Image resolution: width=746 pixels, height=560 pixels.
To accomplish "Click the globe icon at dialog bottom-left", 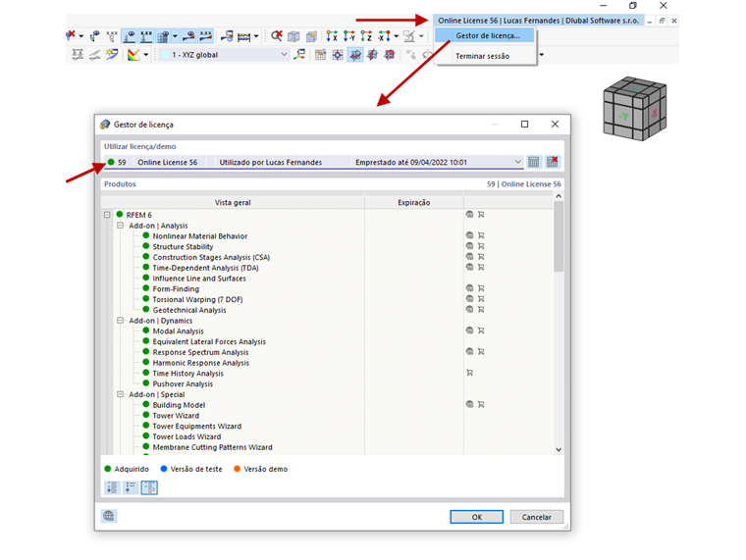I will 109,516.
